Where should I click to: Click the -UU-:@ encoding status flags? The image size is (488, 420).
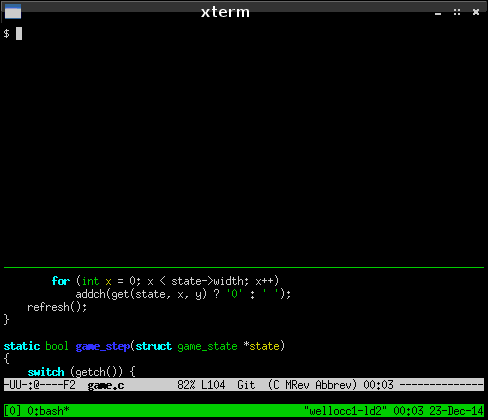tap(22, 385)
